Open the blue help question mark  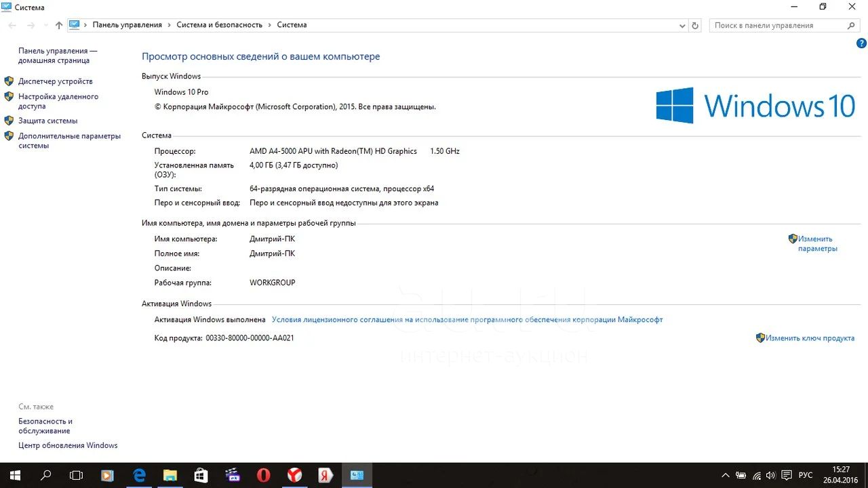click(x=861, y=43)
